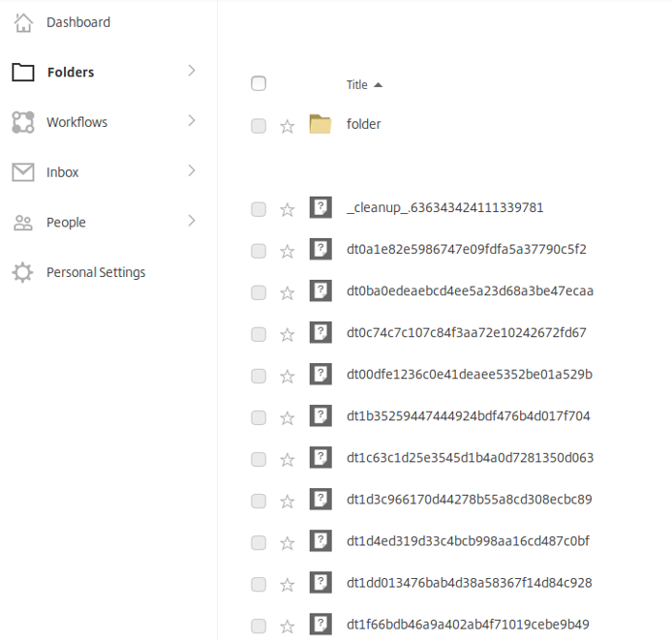The height and width of the screenshot is (641, 672).
Task: Star the dt1dd013476bab4d38a58367f14d84c928 file
Action: coord(288,585)
